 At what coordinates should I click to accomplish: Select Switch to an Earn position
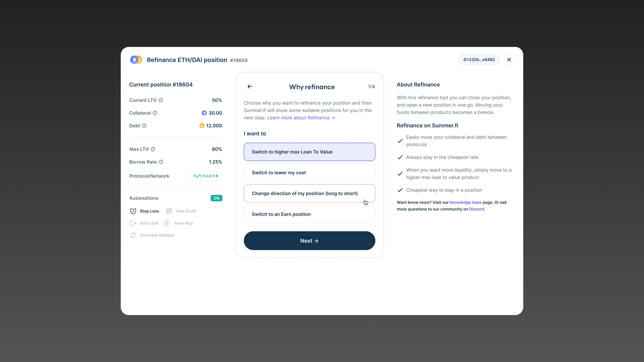coord(309,214)
